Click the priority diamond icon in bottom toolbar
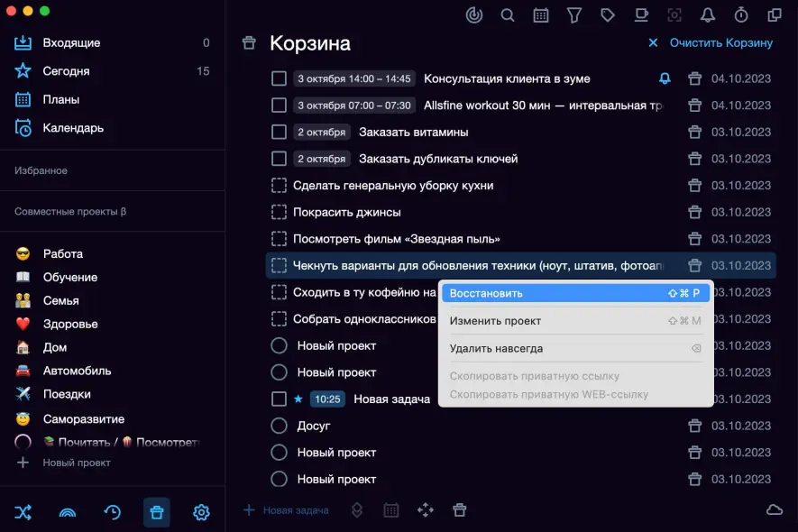This screenshot has height=532, width=798. coord(357,510)
